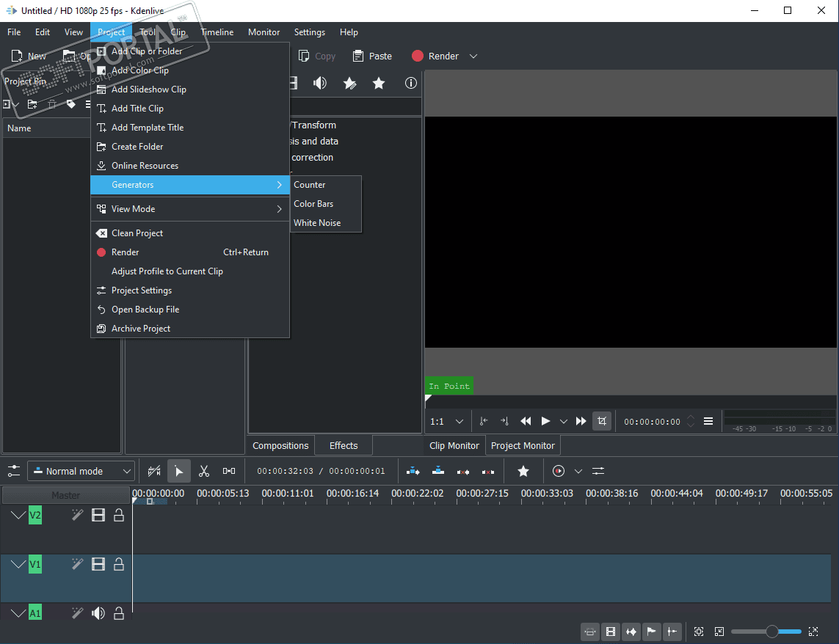Click the Use Timeline Zone icon
The width and height of the screenshot is (839, 644).
[x=154, y=471]
